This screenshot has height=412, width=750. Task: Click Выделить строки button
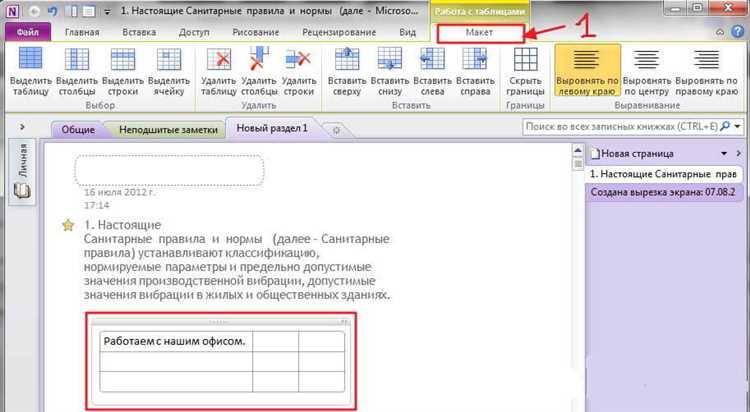pyautogui.click(x=123, y=72)
